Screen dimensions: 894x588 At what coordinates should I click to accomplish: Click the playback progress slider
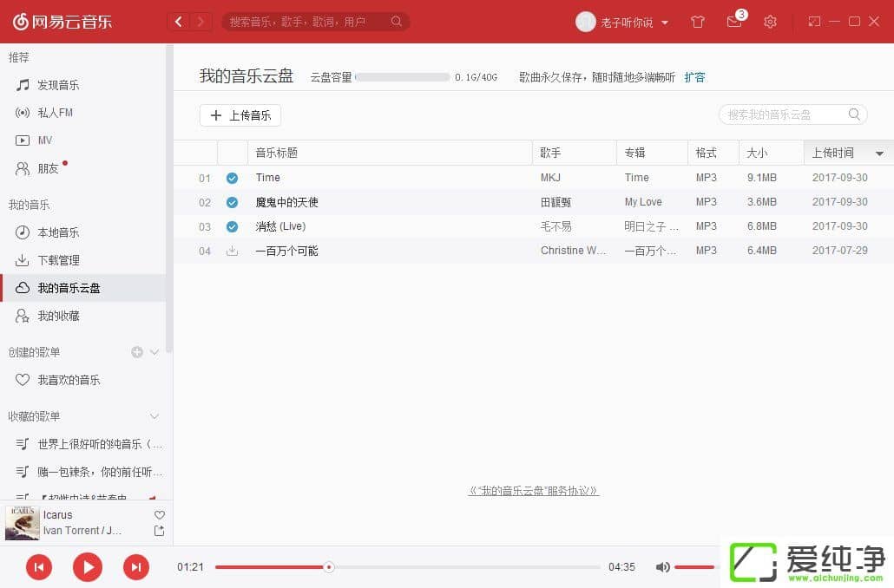[x=408, y=567]
